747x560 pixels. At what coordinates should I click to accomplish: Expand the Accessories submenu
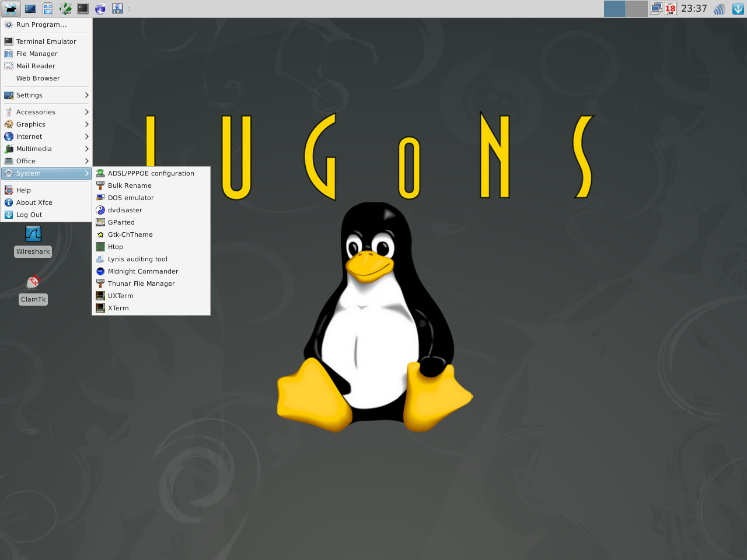pyautogui.click(x=46, y=112)
